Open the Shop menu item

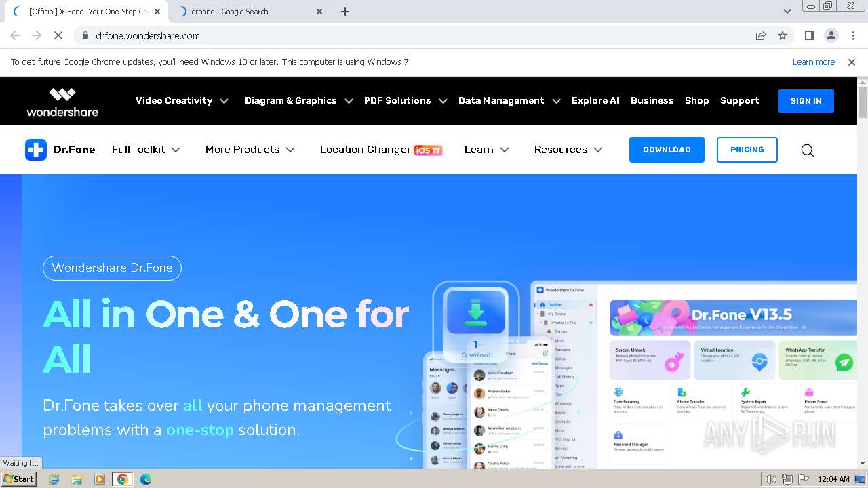[696, 100]
